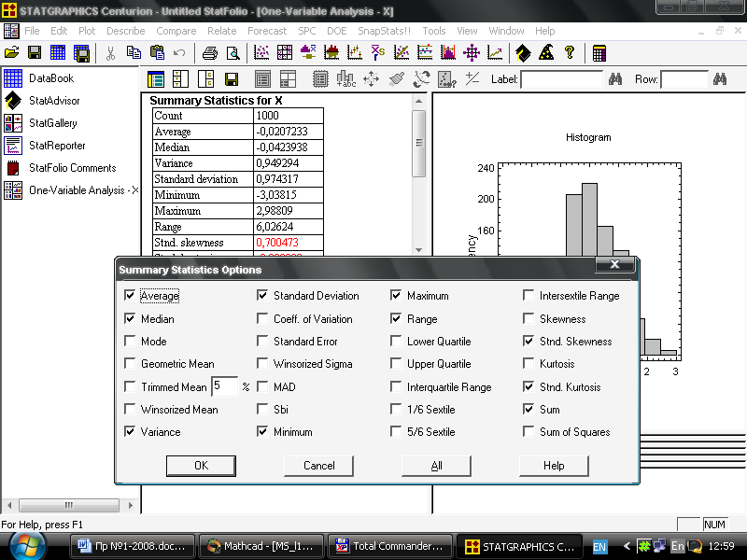The height and width of the screenshot is (560, 747).
Task: Open the Tools menu
Action: [434, 31]
